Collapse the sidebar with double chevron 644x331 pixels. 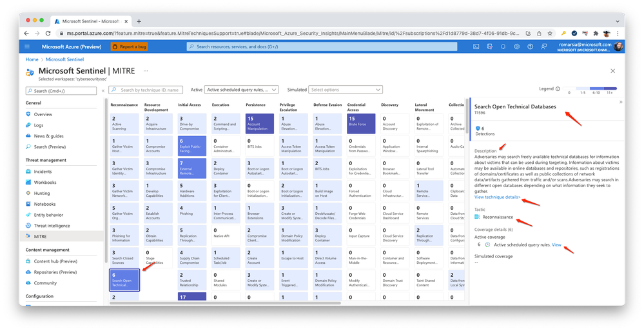(102, 90)
